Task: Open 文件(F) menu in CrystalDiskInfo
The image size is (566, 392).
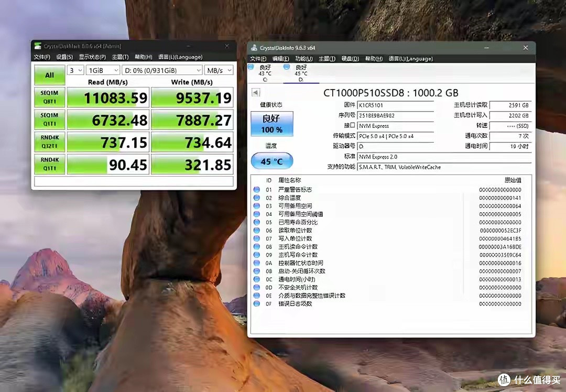Action: click(258, 59)
